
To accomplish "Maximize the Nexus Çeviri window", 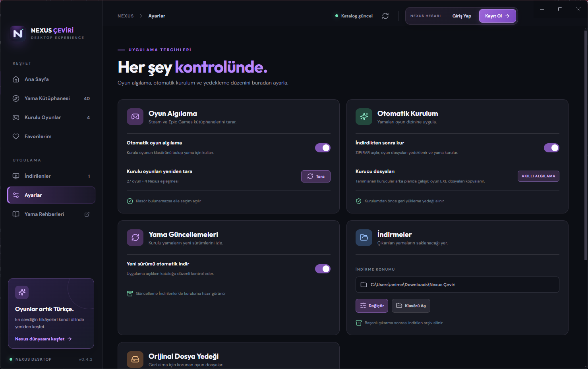I will 560,9.
